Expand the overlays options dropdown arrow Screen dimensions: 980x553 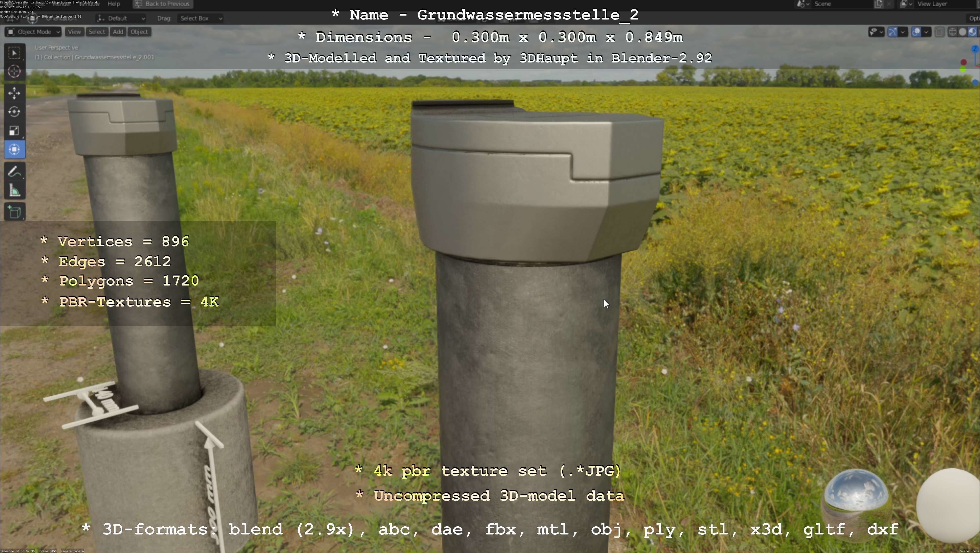[x=926, y=32]
